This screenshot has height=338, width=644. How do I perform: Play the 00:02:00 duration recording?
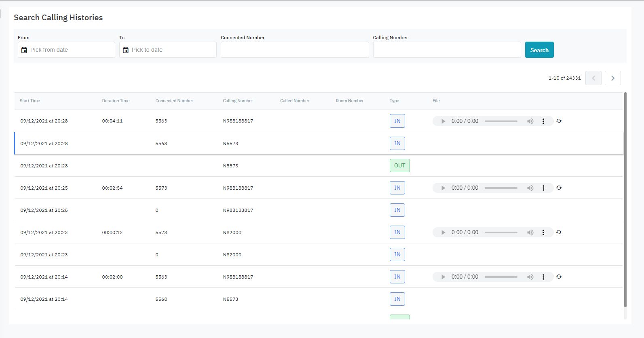[443, 277]
